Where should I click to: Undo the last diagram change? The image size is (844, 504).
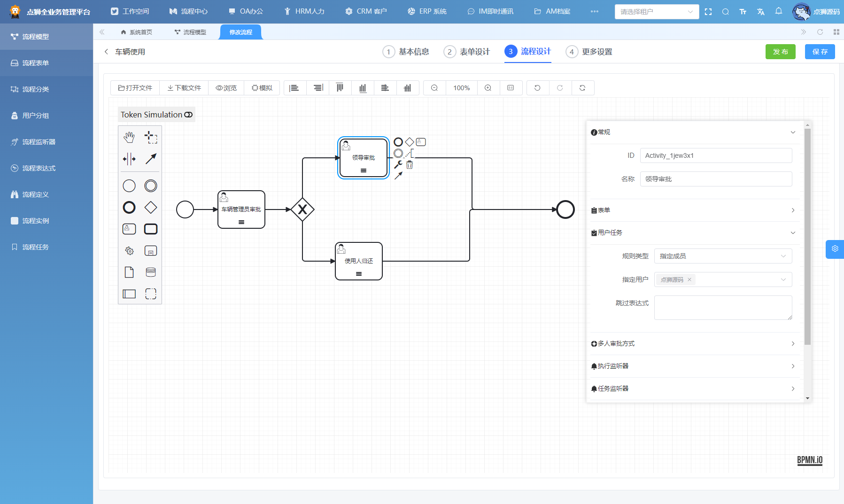pyautogui.click(x=537, y=88)
